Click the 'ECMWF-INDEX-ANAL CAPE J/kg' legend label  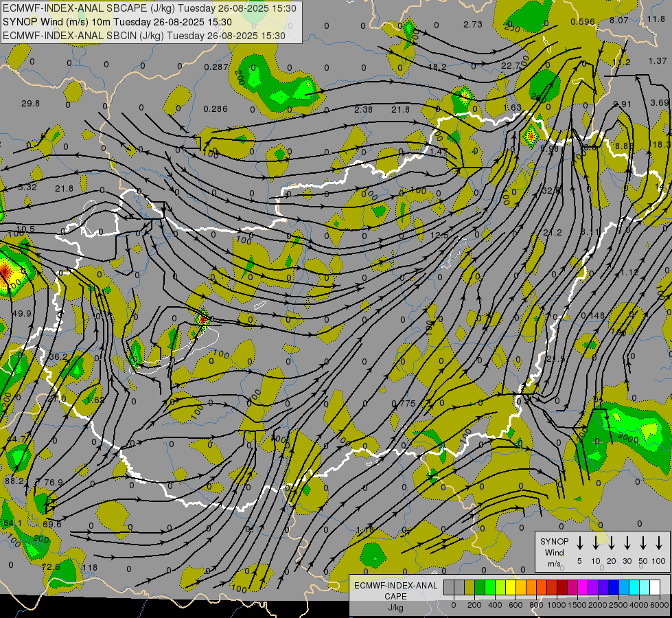(x=395, y=596)
